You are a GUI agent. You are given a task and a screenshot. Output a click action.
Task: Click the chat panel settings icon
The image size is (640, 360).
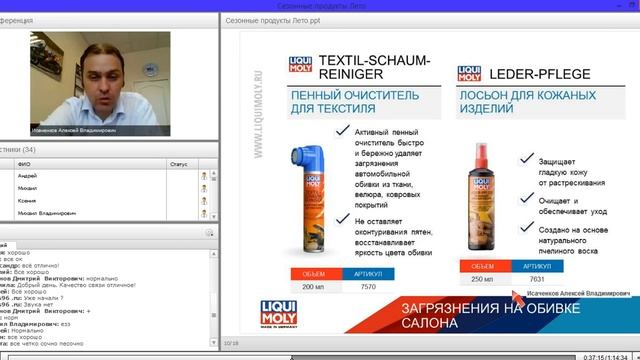coord(209,233)
